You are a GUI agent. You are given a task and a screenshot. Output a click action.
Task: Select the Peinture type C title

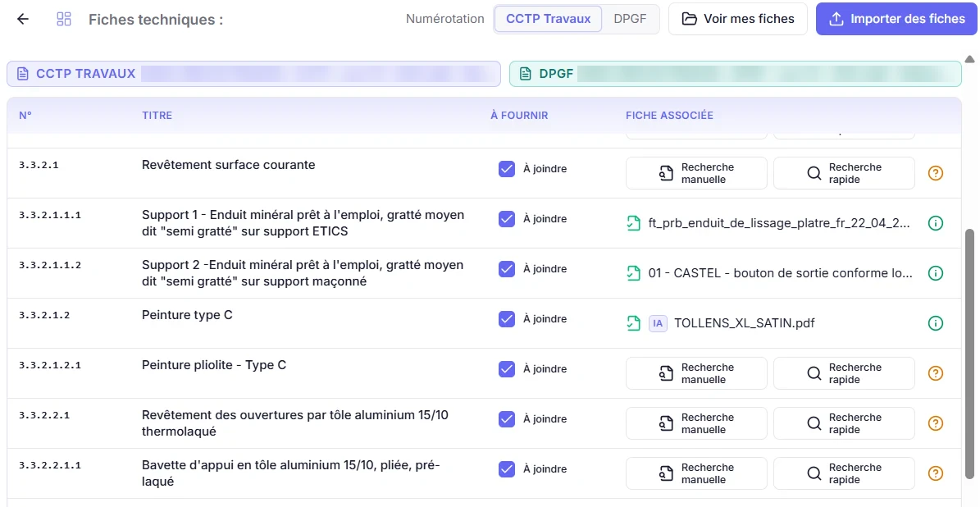pos(188,315)
